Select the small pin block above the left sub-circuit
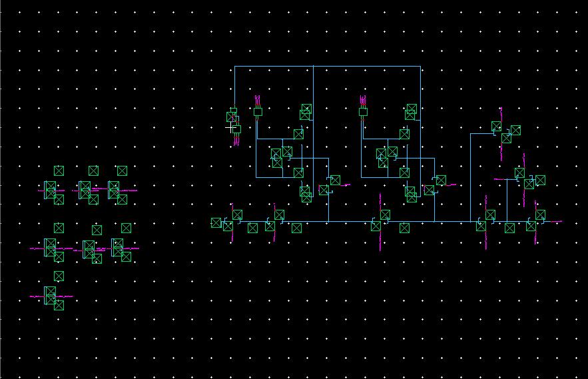The image size is (588, 379). (x=258, y=112)
